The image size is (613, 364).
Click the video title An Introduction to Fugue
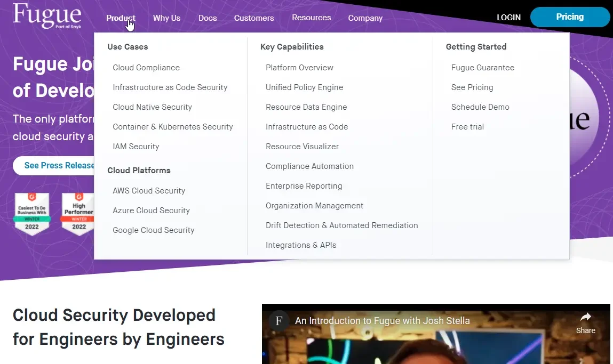(x=383, y=321)
